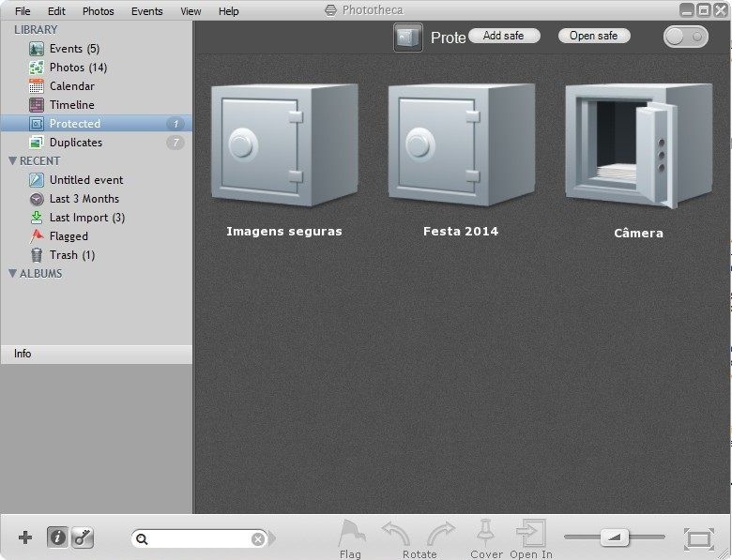Screen dimensions: 732x560
Task: Click the Info panel header
Action: tap(96, 354)
